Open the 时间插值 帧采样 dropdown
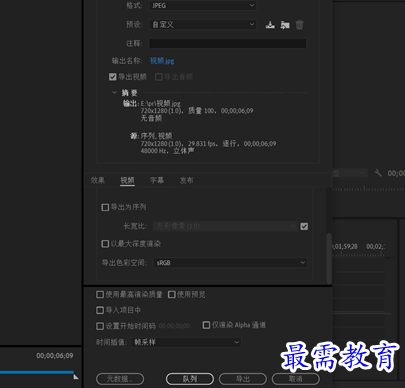Image resolution: width=405 pixels, height=388 pixels. click(186, 342)
